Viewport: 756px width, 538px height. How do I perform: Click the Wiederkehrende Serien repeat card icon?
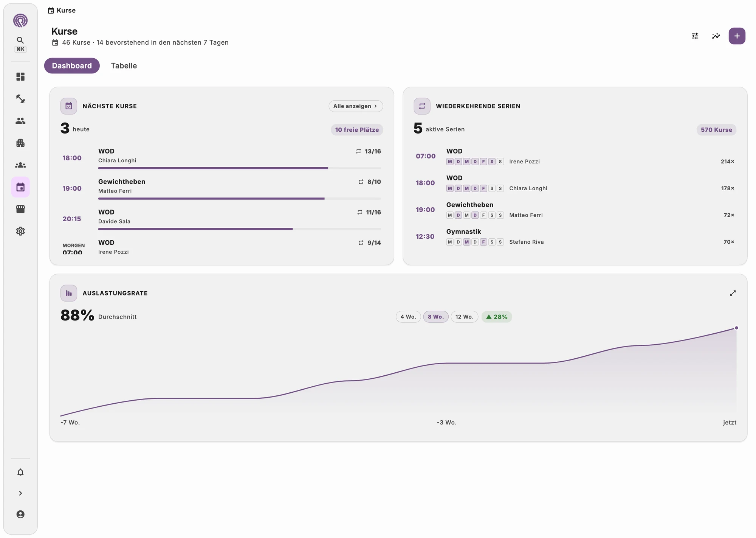click(422, 106)
